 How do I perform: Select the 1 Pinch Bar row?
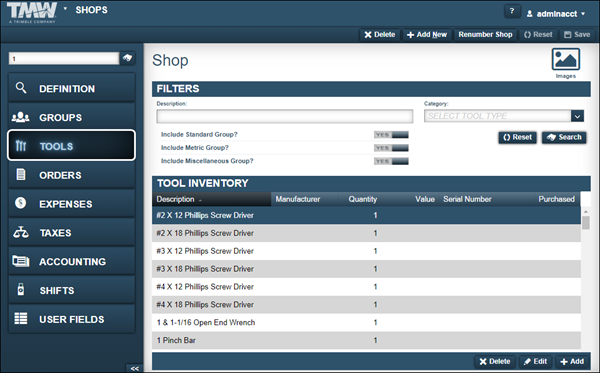366,340
